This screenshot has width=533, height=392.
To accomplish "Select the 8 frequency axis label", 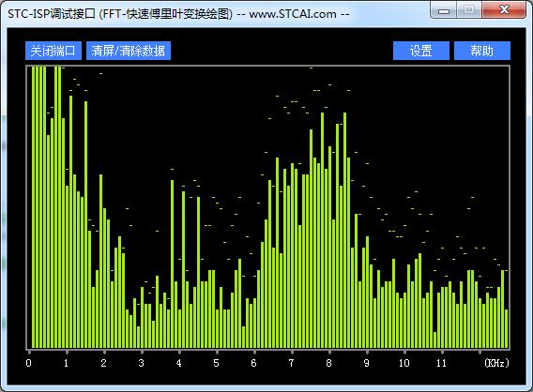I will tap(328, 363).
